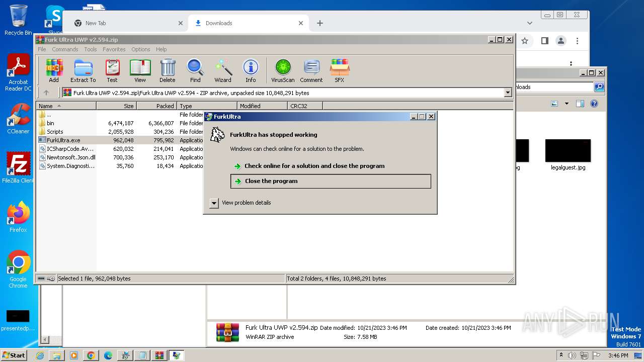Go up one folder level arrow

(x=46, y=93)
